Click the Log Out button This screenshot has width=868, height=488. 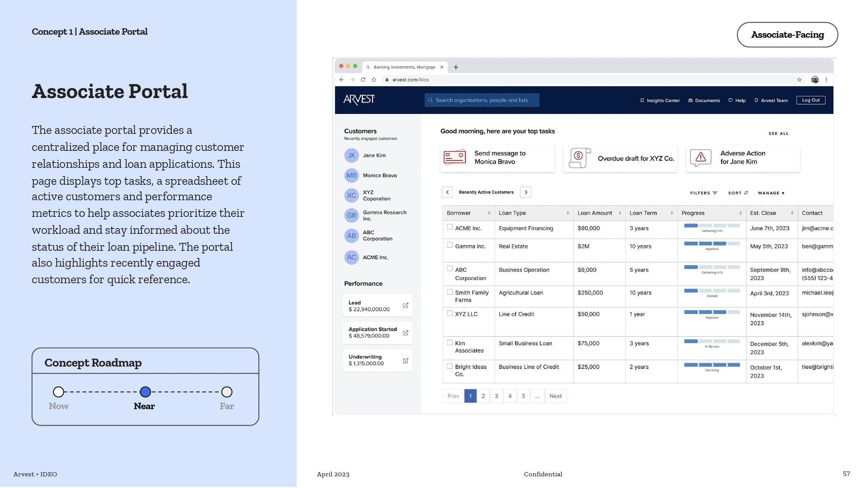(x=811, y=100)
